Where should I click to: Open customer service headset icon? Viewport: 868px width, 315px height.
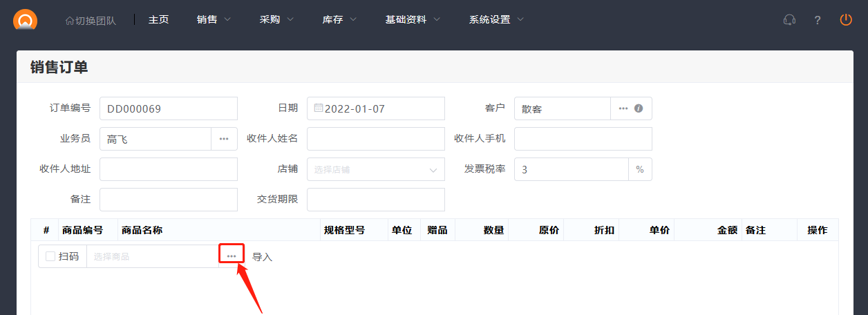click(x=789, y=20)
